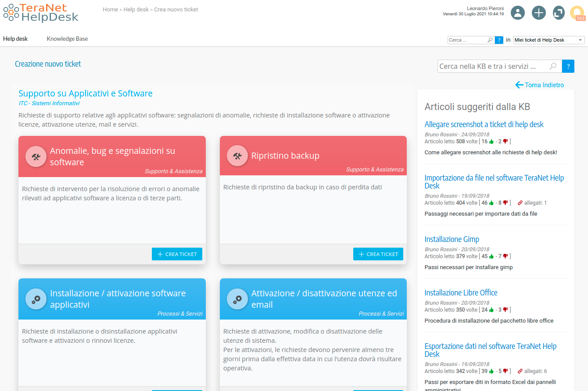Switch to the Knowledge Base tab
This screenshot has width=588, height=391.
67,39
